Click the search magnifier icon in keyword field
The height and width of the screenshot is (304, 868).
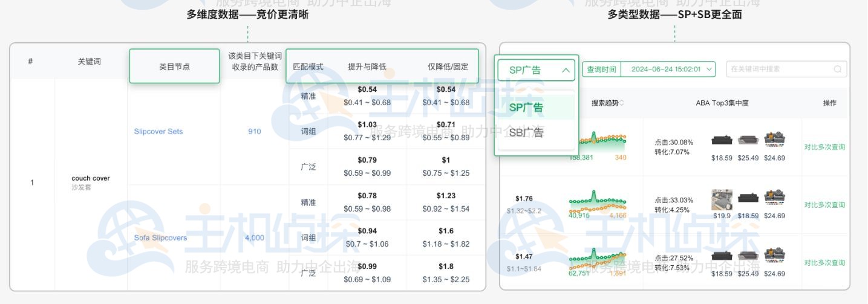click(838, 69)
